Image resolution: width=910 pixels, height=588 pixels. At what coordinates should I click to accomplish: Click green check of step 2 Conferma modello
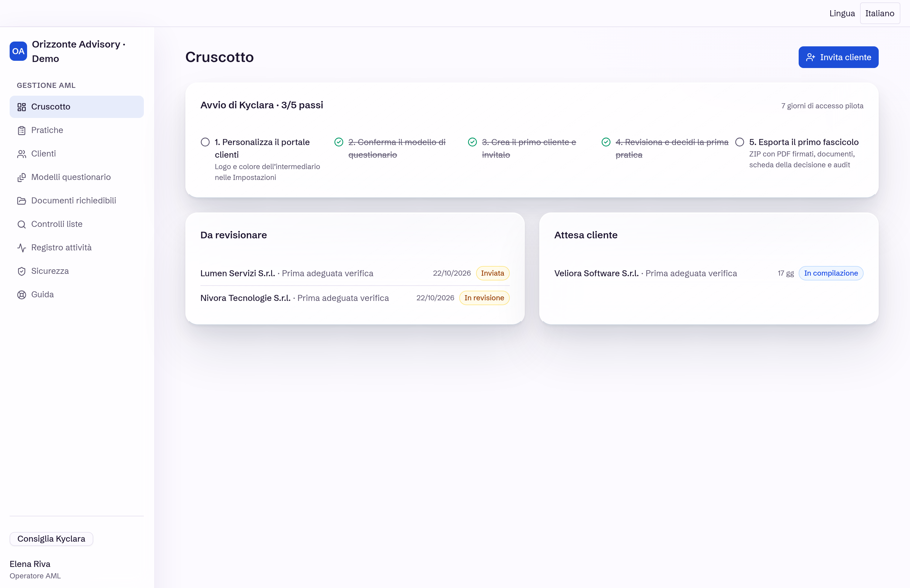point(339,142)
